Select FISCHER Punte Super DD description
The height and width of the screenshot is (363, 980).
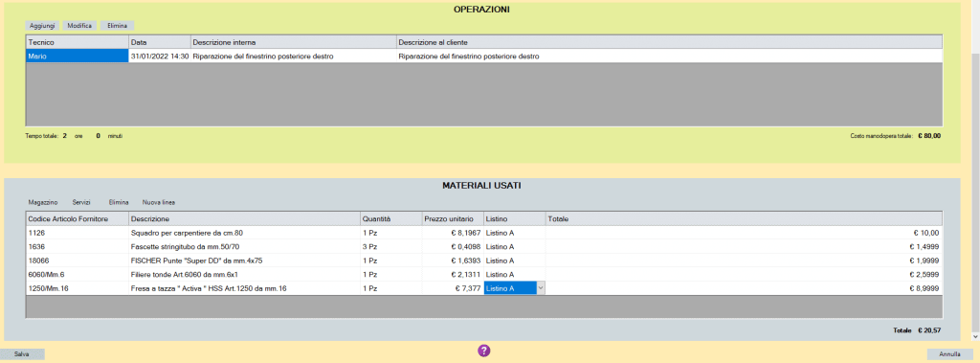pos(244,261)
